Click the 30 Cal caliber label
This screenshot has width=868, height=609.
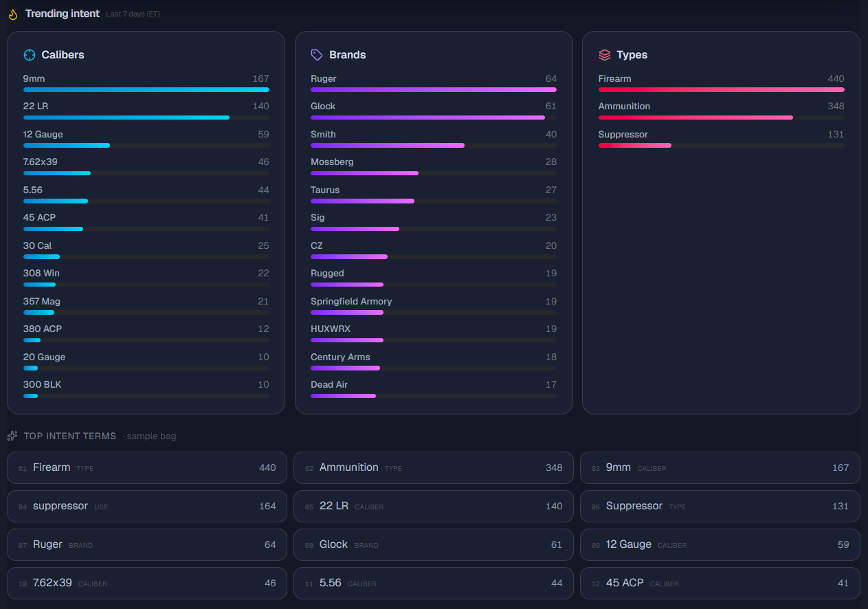click(x=37, y=245)
